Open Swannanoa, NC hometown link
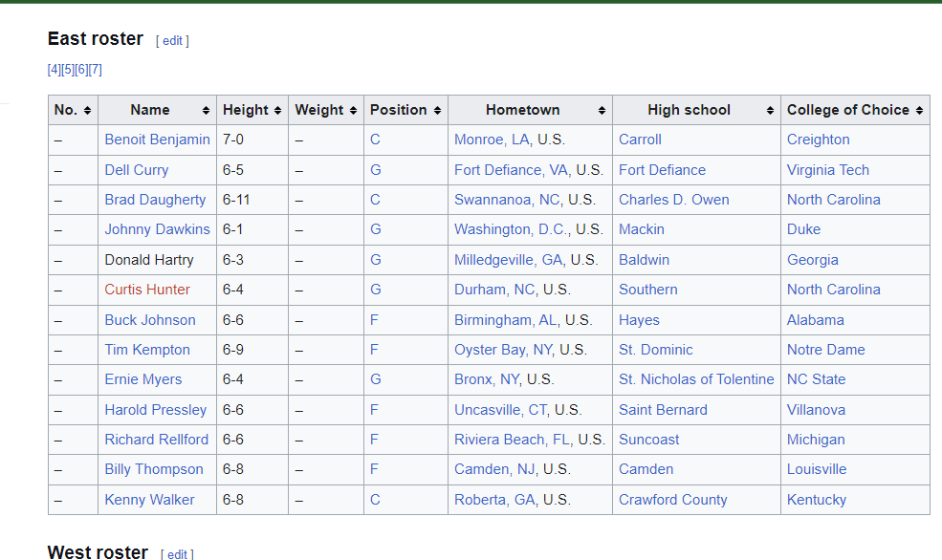942x560 pixels. tap(507, 200)
